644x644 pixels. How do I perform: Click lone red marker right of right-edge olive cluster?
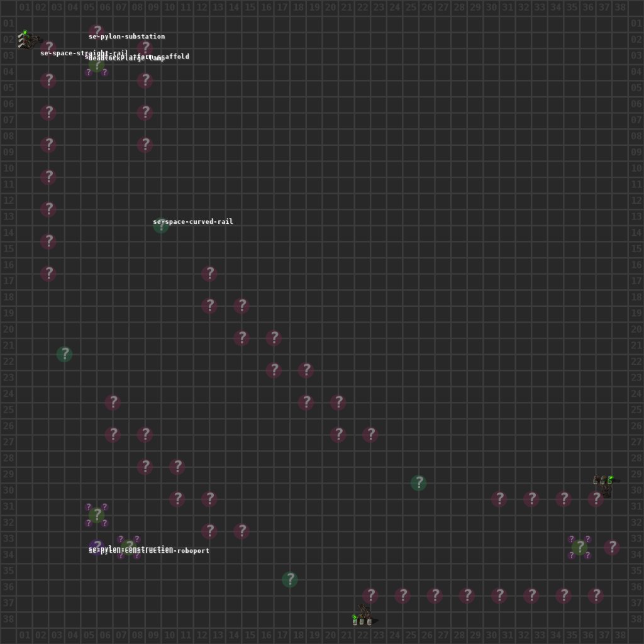coord(612,548)
